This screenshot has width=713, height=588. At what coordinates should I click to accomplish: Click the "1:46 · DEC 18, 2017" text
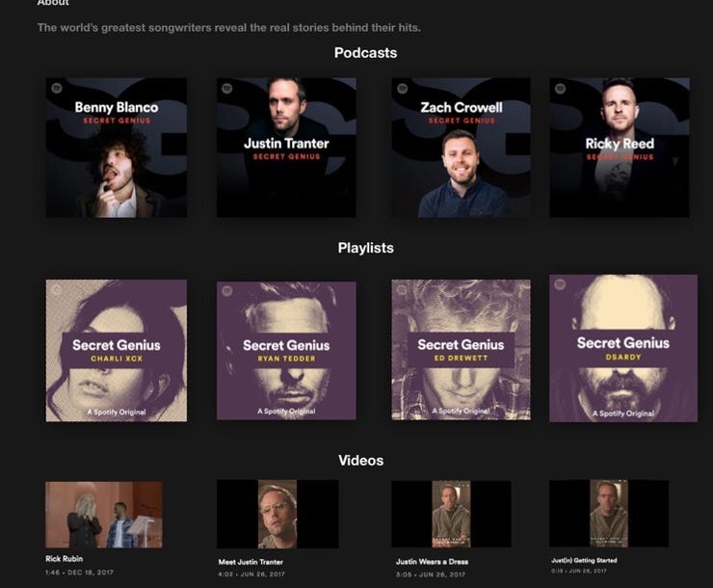[x=79, y=573]
